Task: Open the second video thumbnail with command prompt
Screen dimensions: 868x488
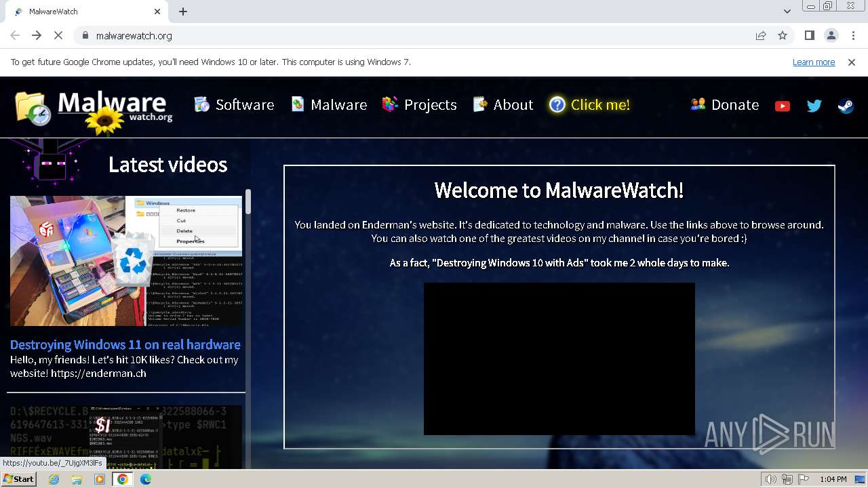Action: pos(126,437)
